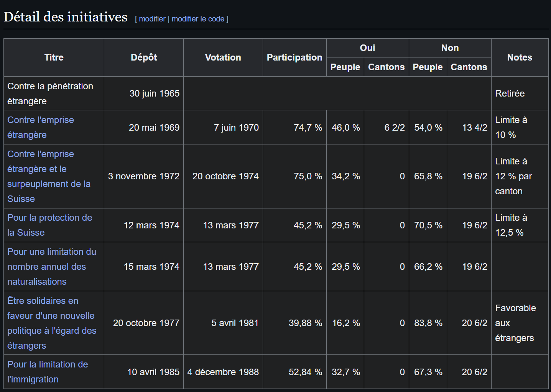The height and width of the screenshot is (392, 551).
Task: Click 'Cantons' subheader under Non
Action: 469,67
